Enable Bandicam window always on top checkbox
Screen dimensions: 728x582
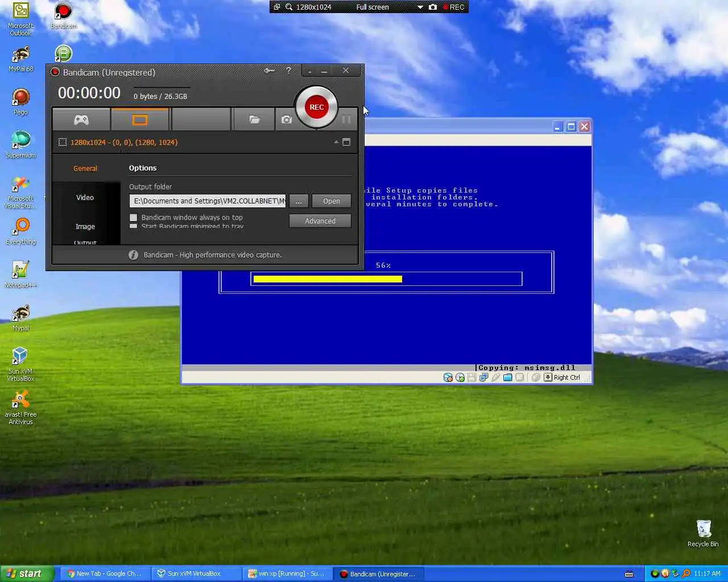[x=134, y=217]
